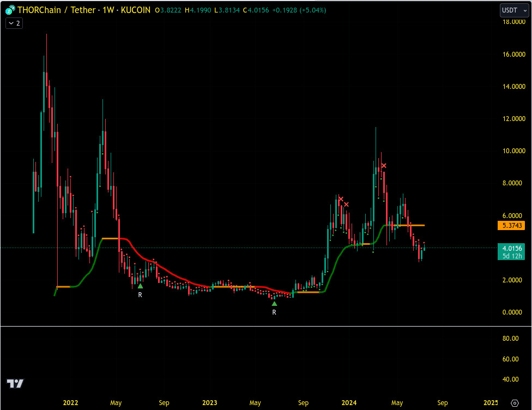Open the chart settings gear icon

[515, 403]
